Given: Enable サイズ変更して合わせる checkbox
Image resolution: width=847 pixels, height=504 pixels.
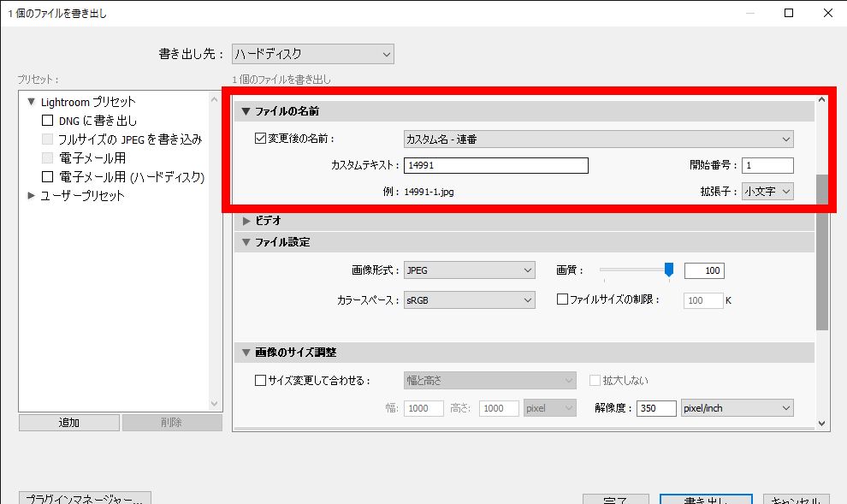Looking at the screenshot, I should [261, 381].
